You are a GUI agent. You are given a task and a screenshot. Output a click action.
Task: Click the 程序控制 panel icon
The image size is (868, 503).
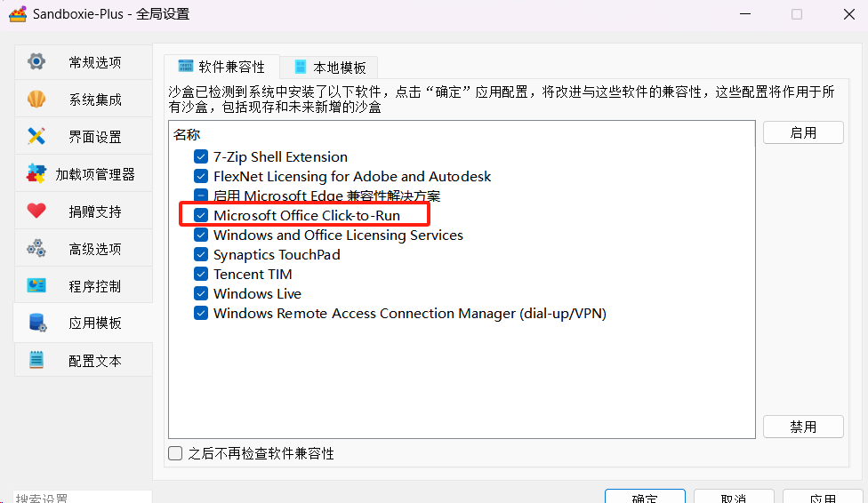[x=36, y=285]
